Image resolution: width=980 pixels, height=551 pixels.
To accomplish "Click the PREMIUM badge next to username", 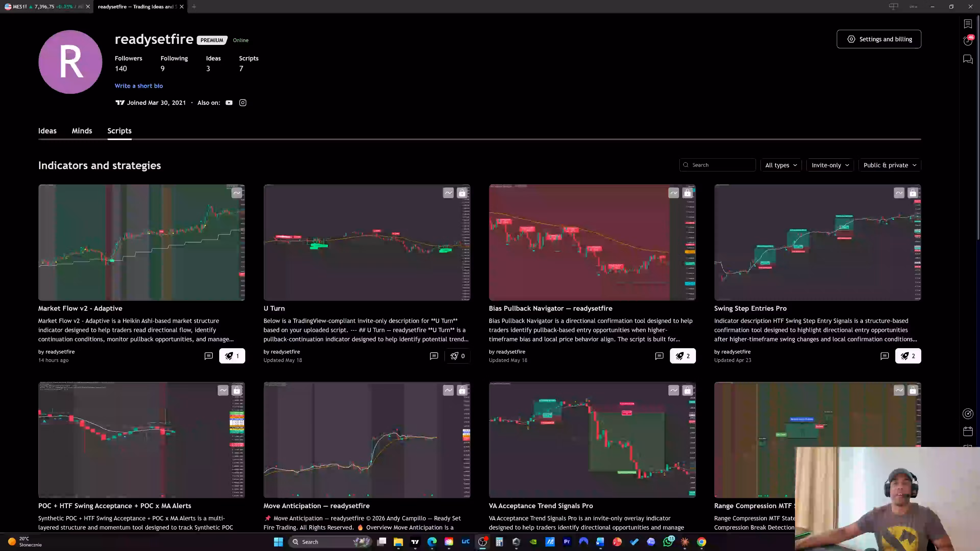I will coord(212,40).
